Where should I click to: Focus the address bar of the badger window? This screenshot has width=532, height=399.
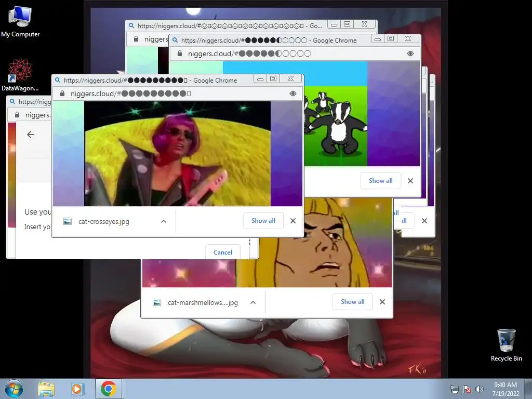tap(295, 54)
